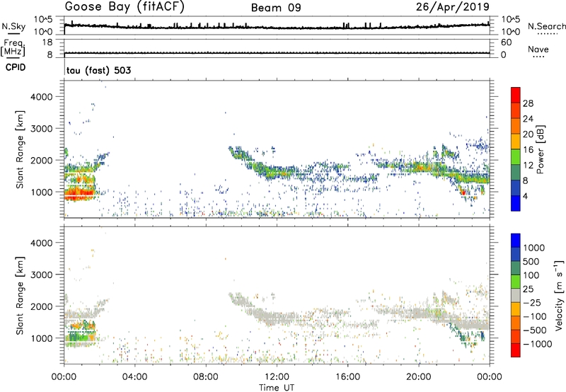Click the 'Slant Range [km]' label of power panel

click(21, 149)
